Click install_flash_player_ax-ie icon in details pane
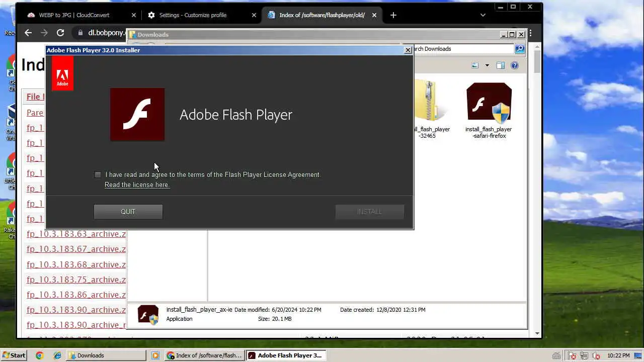 [x=148, y=315]
